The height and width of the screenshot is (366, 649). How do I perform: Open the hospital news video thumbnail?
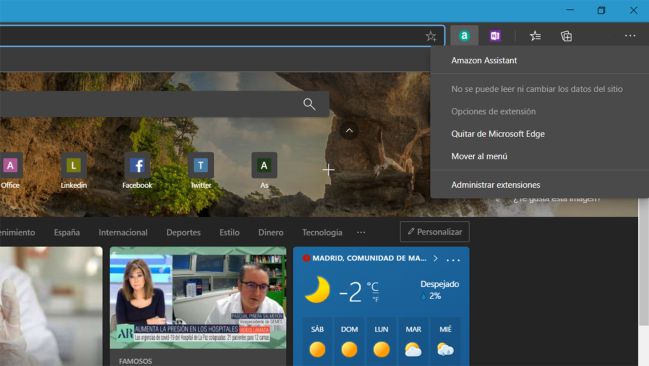[x=198, y=298]
